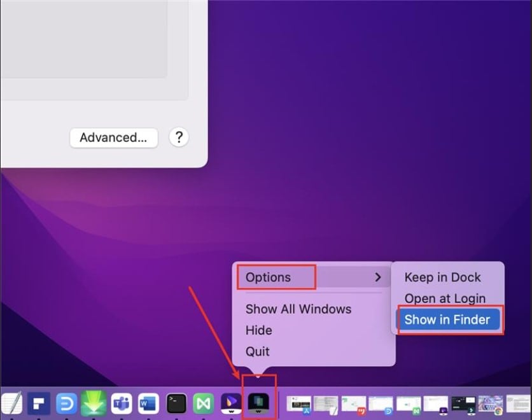Open the Wondershare play-icon app in Dock

[x=231, y=403]
